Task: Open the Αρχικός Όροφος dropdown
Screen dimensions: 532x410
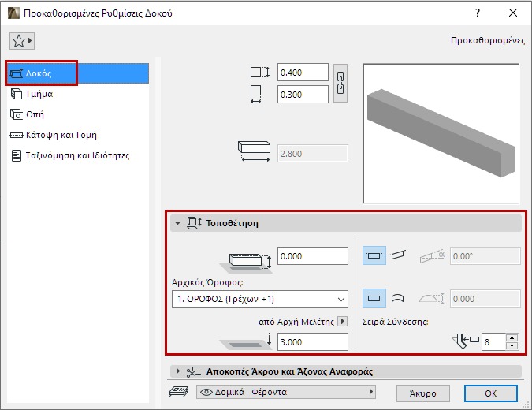Action: [260, 299]
